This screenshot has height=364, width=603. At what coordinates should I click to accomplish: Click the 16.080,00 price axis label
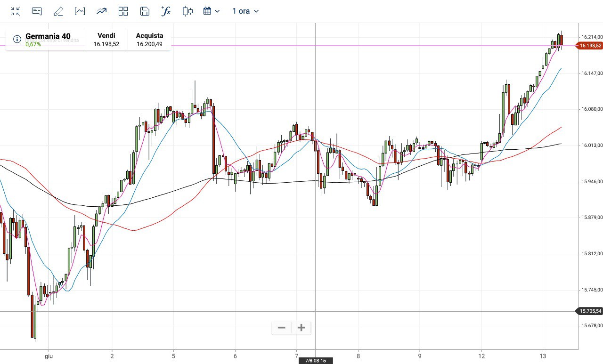[592, 109]
